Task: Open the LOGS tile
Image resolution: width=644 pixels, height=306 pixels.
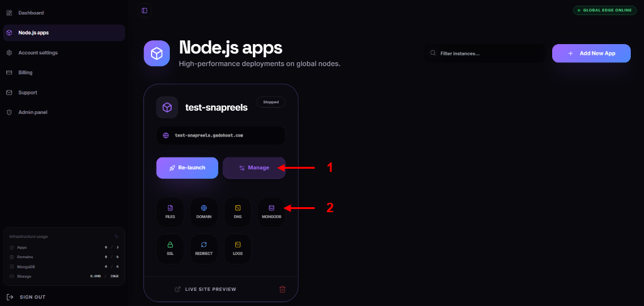Action: [x=237, y=249]
